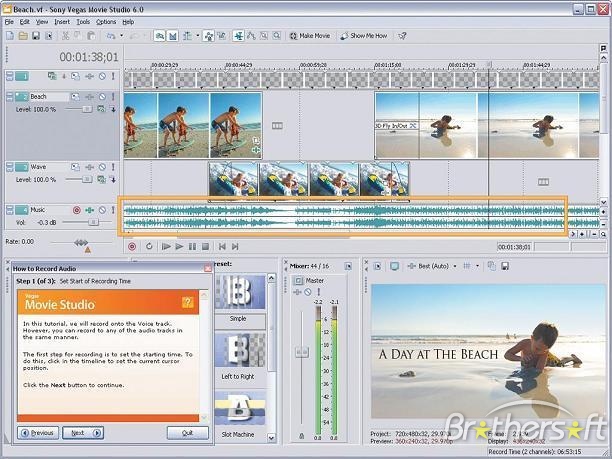Viewport: 612px width, 459px height.
Task: Open project Properties from the toolbar
Action: tap(49, 36)
